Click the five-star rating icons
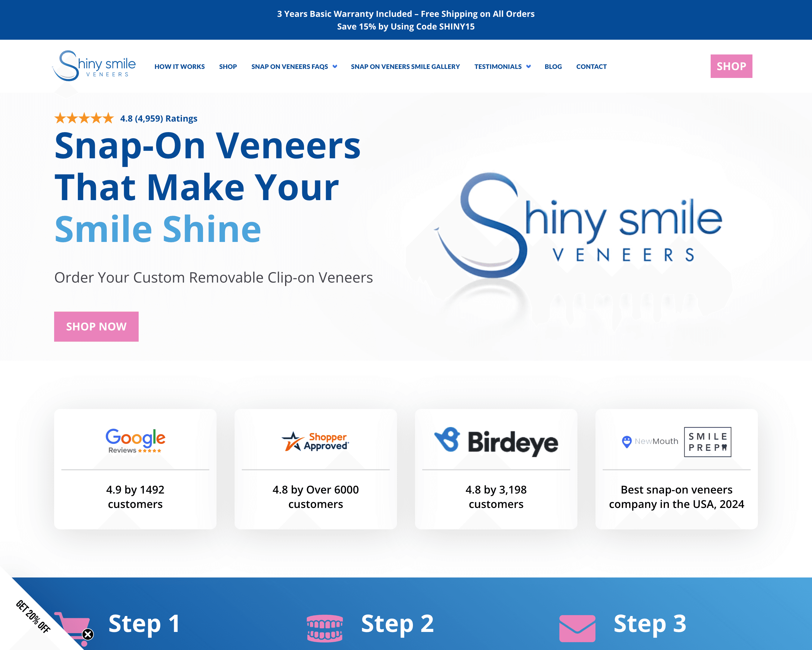 tap(84, 118)
